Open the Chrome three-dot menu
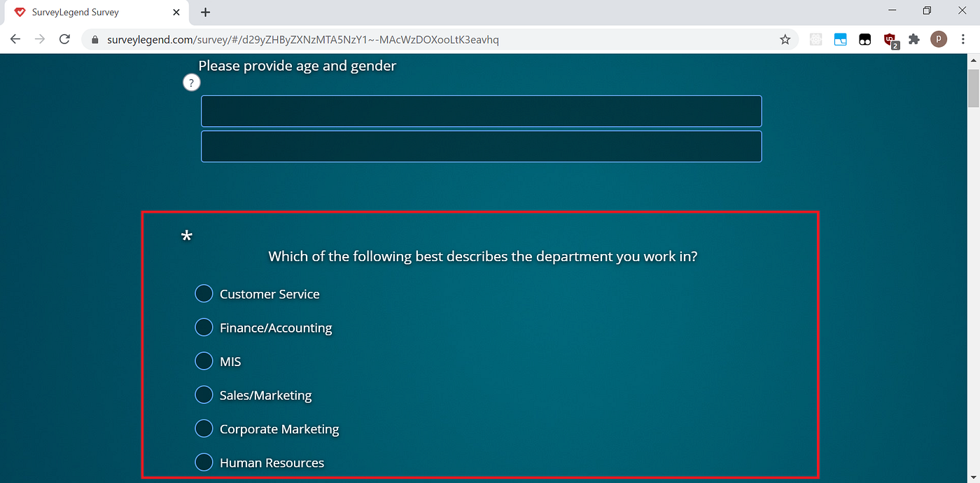The height and width of the screenshot is (483, 980). pyautogui.click(x=964, y=39)
